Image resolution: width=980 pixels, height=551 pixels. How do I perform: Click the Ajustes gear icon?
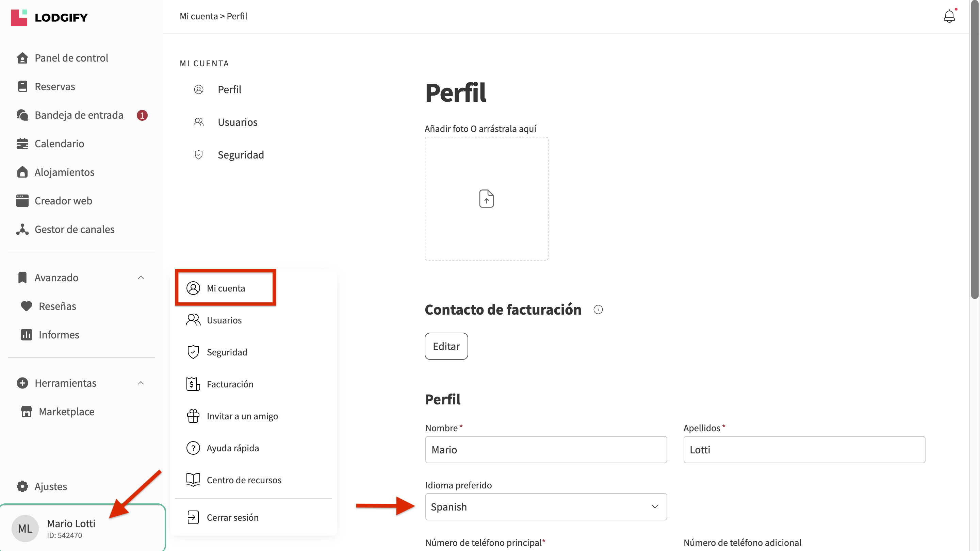pyautogui.click(x=22, y=486)
